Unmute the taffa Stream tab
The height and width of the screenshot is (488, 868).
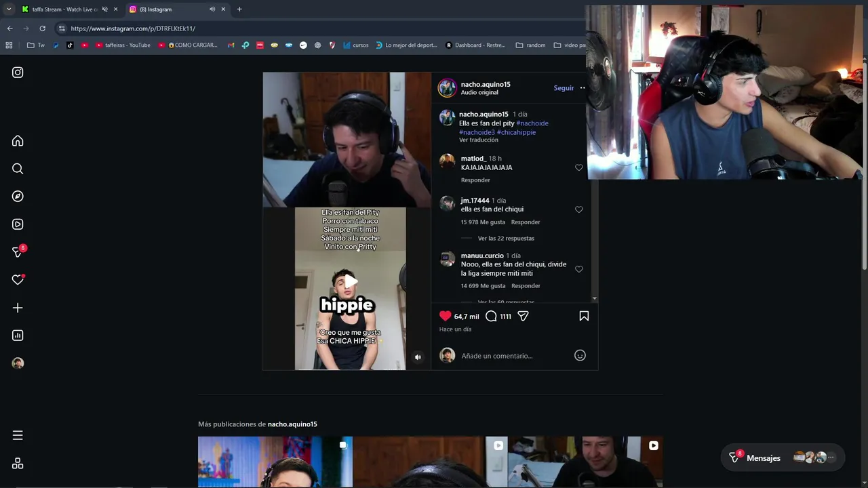click(x=104, y=9)
